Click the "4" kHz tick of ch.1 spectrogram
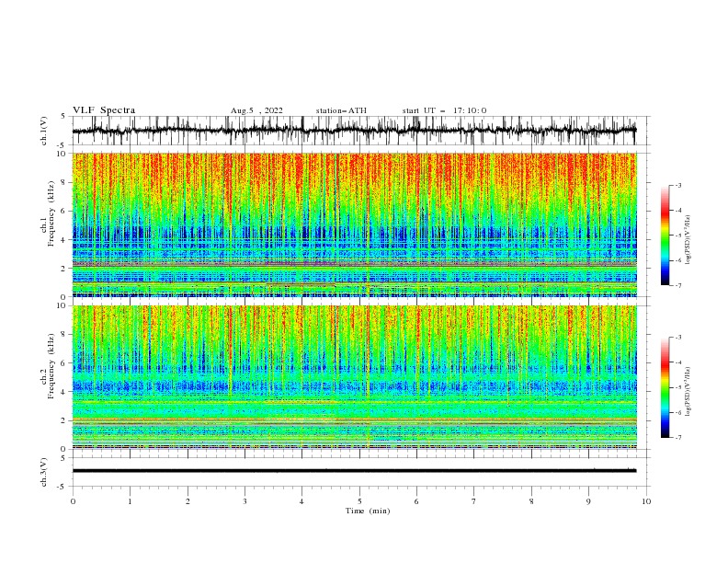Image resolution: width=728 pixels, height=563 pixels. (x=64, y=240)
